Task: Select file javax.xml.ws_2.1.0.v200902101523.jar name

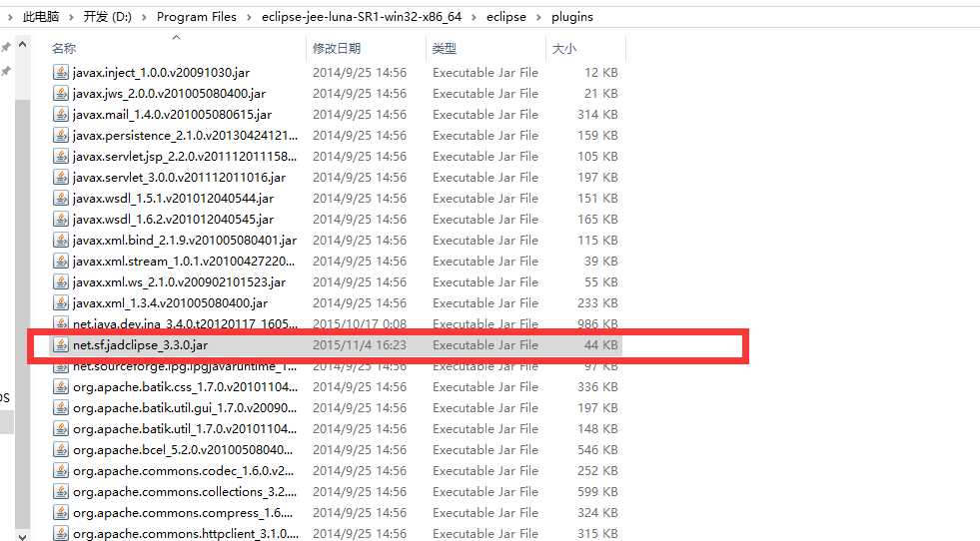Action: click(x=180, y=282)
